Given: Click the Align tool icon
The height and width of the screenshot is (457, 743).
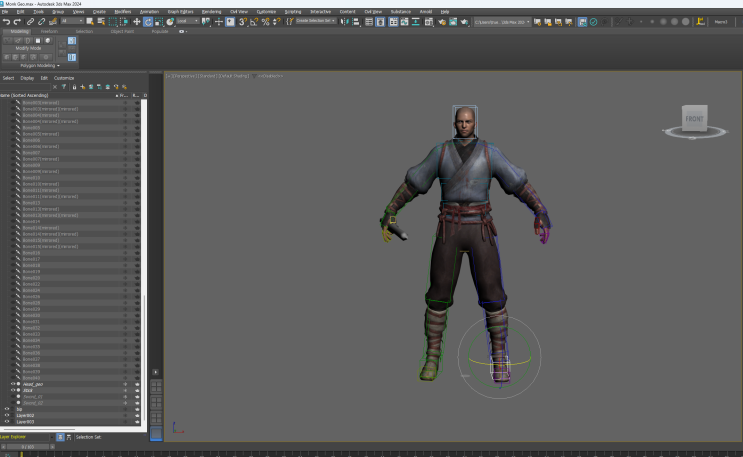Looking at the screenshot, I should tap(356, 22).
